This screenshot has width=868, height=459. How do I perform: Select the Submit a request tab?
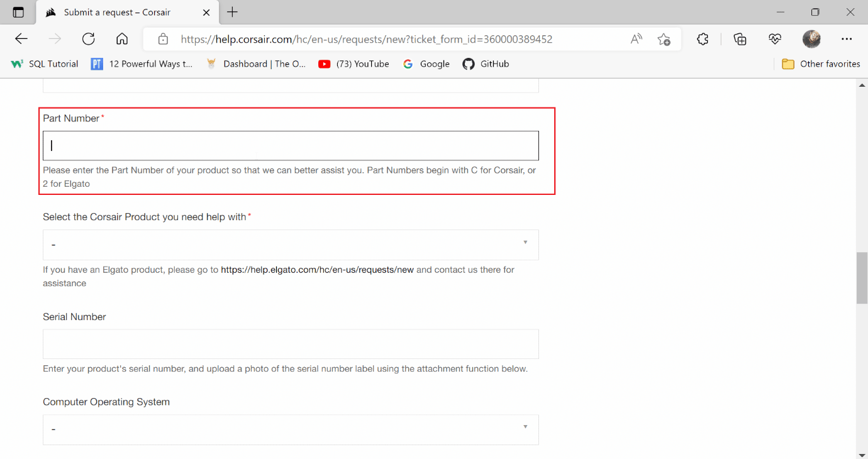point(126,13)
